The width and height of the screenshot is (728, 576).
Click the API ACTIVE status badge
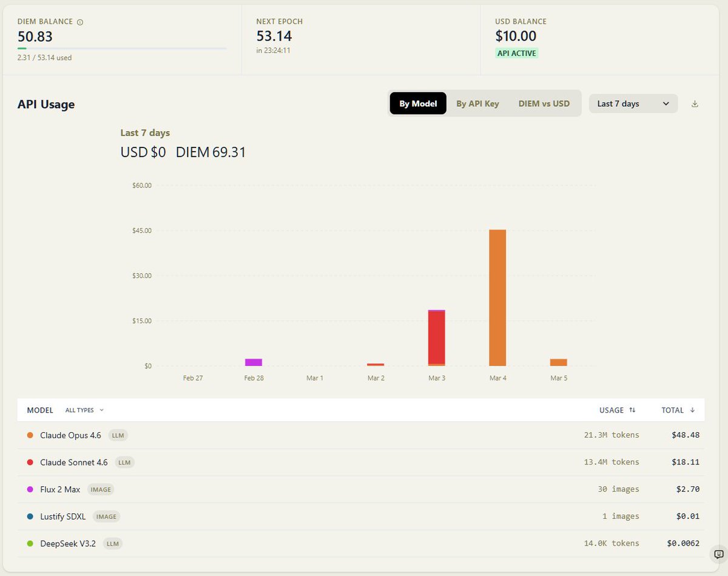(x=517, y=53)
